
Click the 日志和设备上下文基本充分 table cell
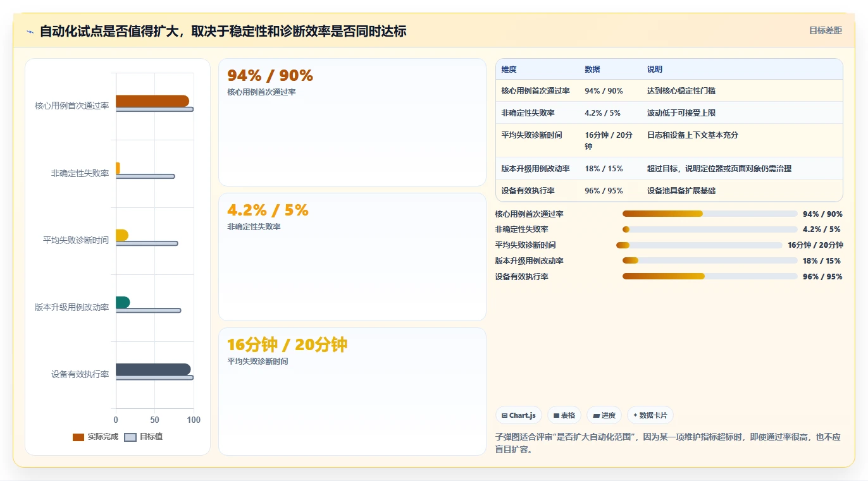click(x=692, y=135)
